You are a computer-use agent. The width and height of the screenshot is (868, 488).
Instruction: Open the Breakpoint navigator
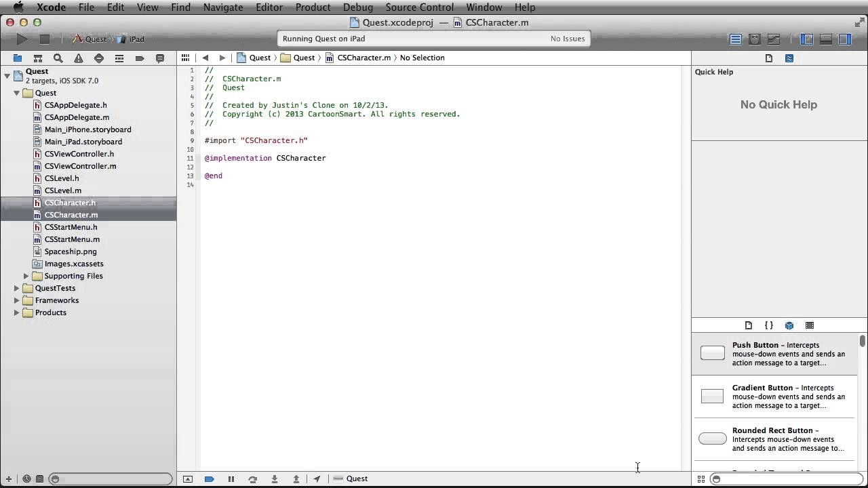140,58
